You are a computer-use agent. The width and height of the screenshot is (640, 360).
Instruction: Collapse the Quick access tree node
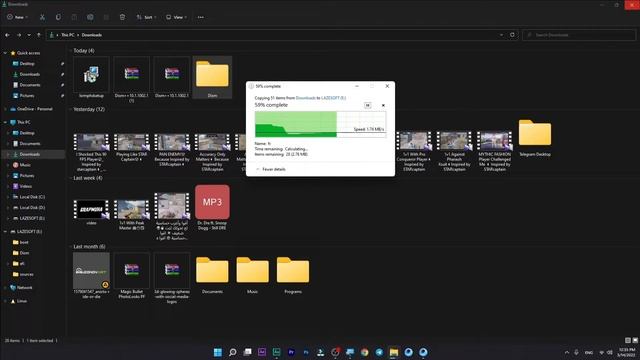click(x=5, y=53)
